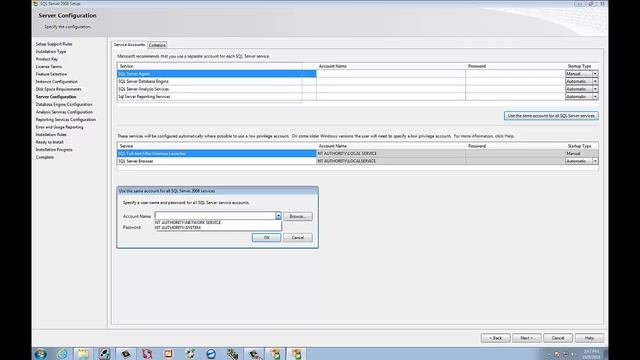Confirm the account dialog with OK
640x360 pixels.
pyautogui.click(x=267, y=238)
